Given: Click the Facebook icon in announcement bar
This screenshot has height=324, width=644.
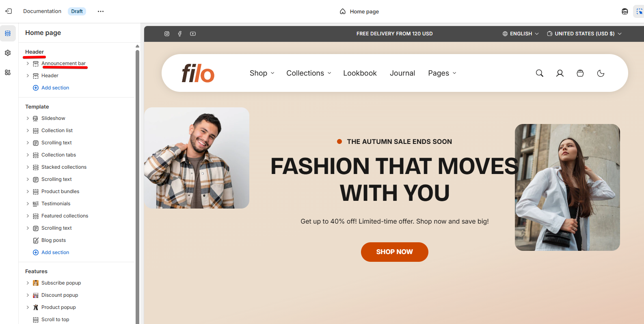Looking at the screenshot, I should 179,34.
